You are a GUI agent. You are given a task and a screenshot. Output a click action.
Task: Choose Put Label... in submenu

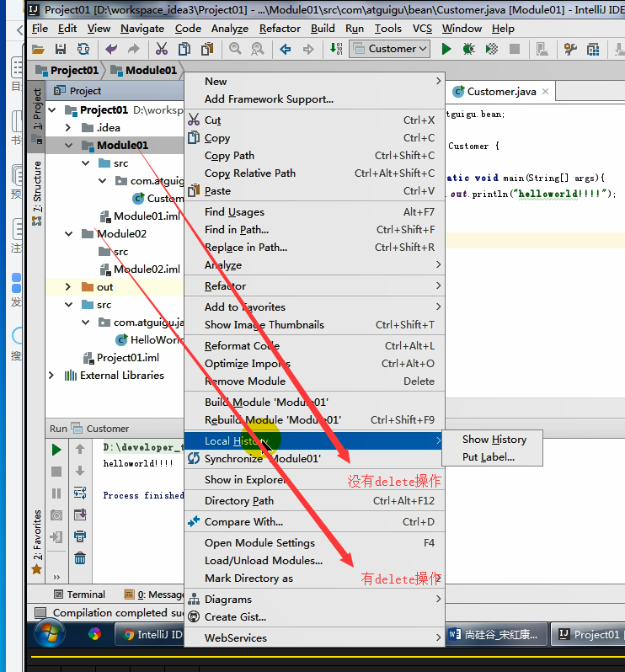point(492,457)
